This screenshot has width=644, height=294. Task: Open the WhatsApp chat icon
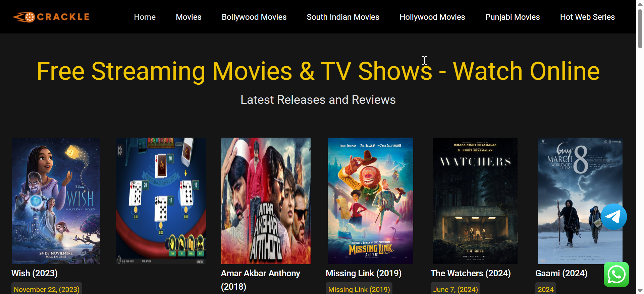(x=616, y=274)
